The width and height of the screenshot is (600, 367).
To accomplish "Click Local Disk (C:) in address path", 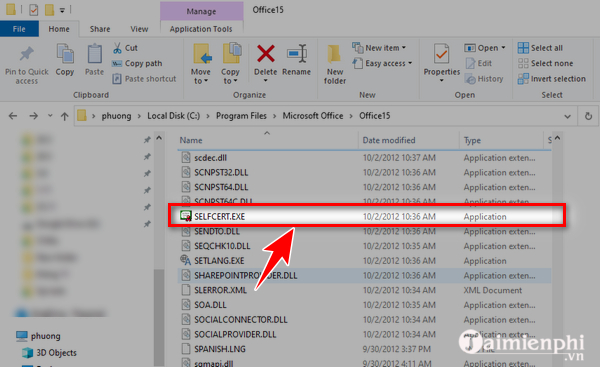I will pyautogui.click(x=173, y=116).
